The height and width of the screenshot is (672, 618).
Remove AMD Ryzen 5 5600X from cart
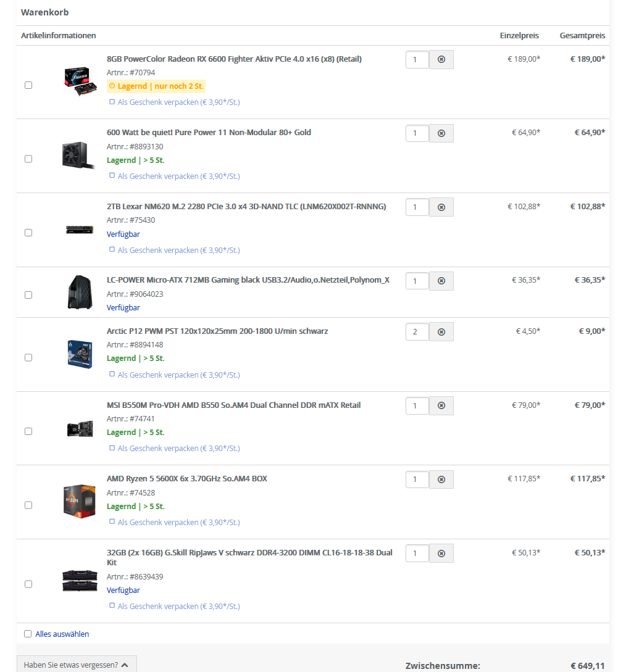[441, 479]
